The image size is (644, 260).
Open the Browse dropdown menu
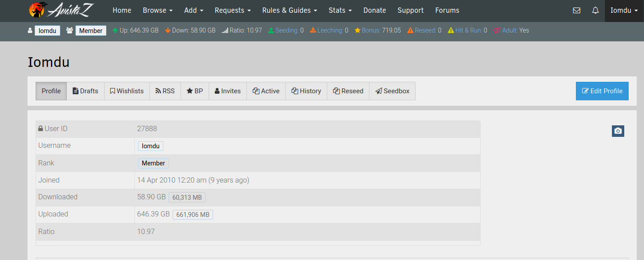pyautogui.click(x=158, y=11)
